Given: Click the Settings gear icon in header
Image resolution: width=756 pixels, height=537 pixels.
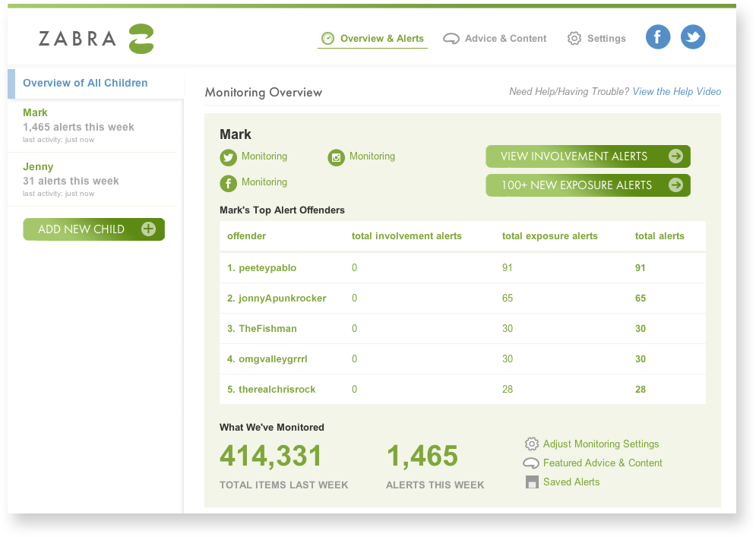Looking at the screenshot, I should coord(574,39).
